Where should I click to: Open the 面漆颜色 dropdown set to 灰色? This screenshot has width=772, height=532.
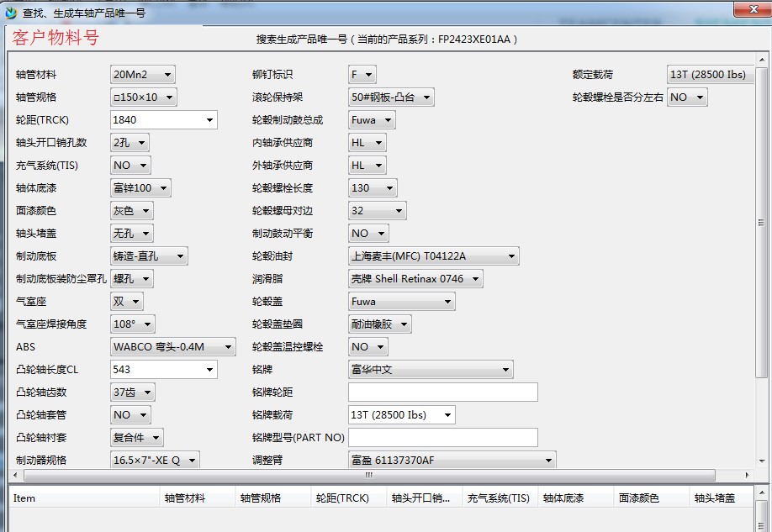tap(131, 211)
